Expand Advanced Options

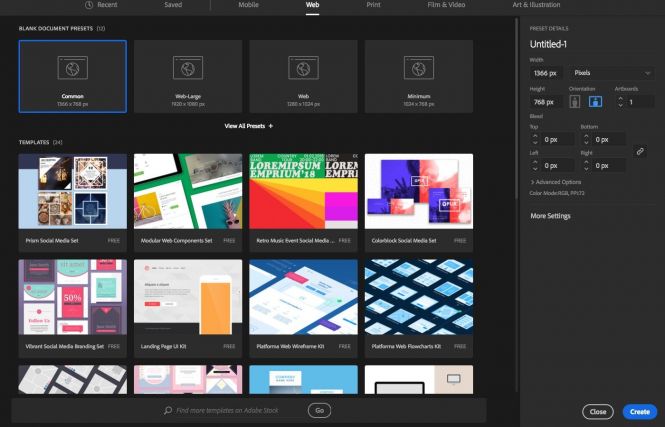click(556, 182)
